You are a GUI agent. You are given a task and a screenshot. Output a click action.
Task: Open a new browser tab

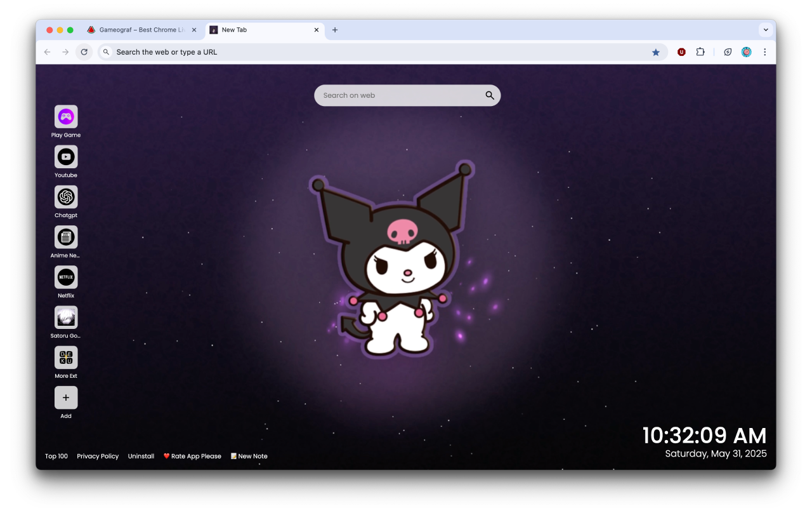pos(335,30)
